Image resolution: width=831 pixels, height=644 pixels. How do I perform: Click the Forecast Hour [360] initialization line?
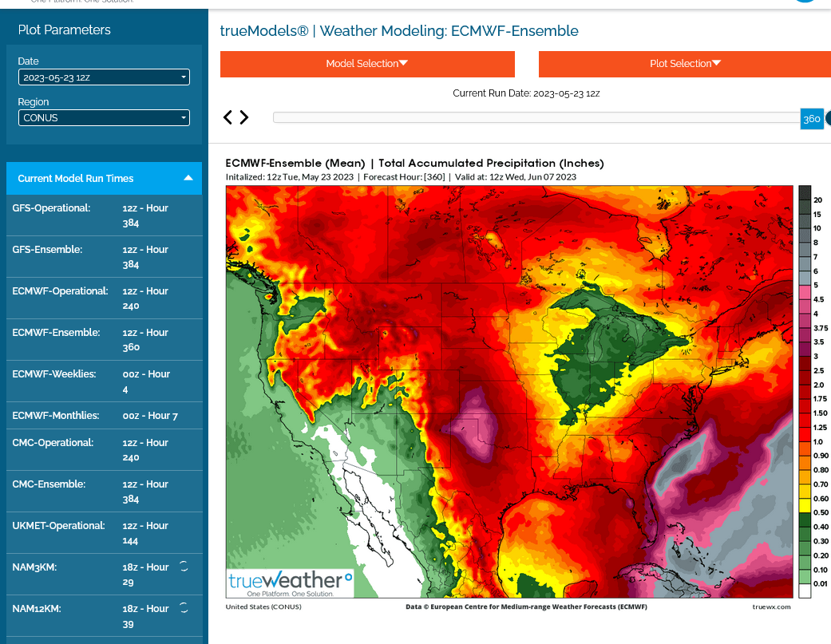[x=401, y=177]
